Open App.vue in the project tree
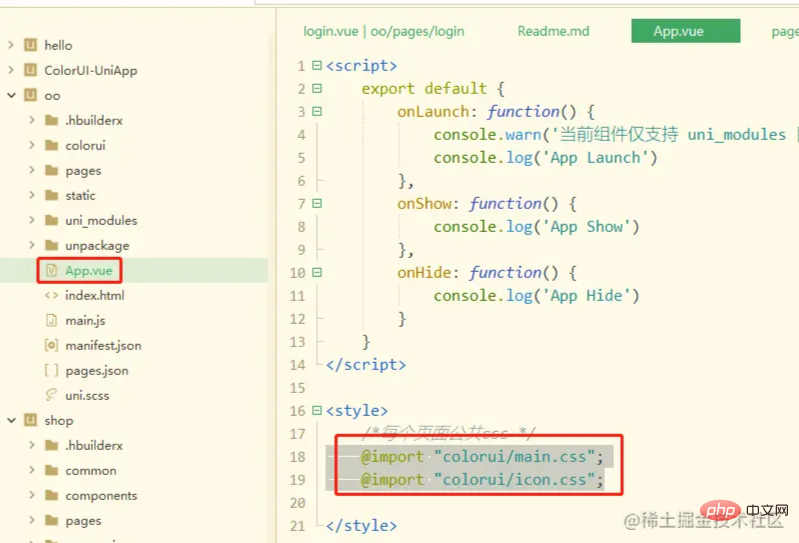 [89, 270]
